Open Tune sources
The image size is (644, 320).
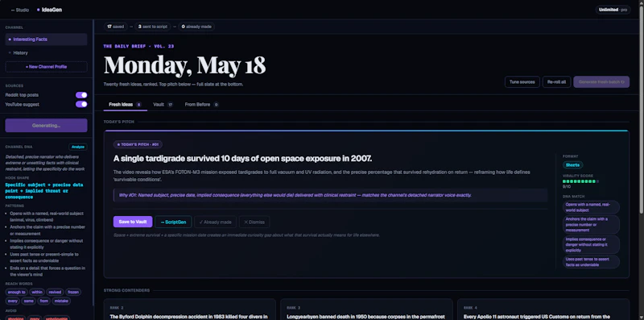pos(522,82)
